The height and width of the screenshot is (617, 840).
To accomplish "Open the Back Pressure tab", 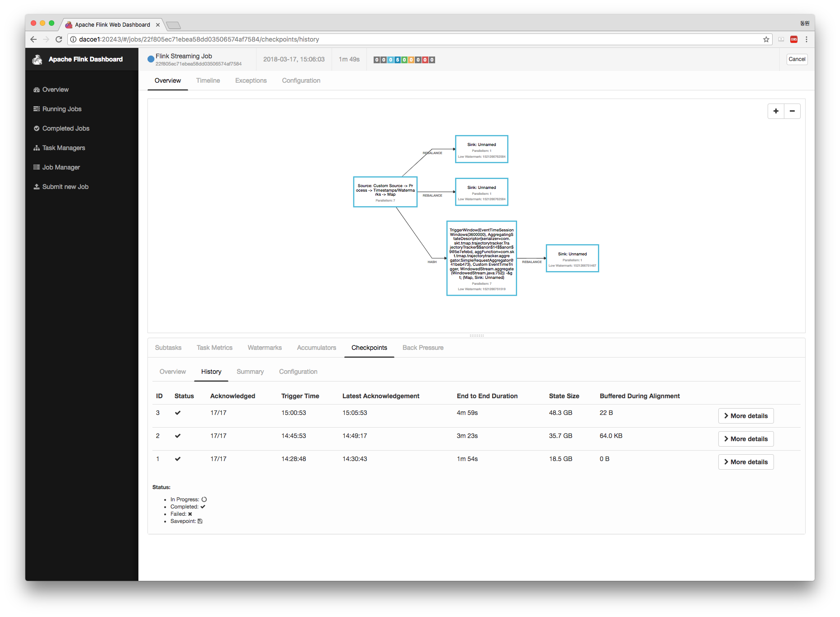I will tap(422, 348).
